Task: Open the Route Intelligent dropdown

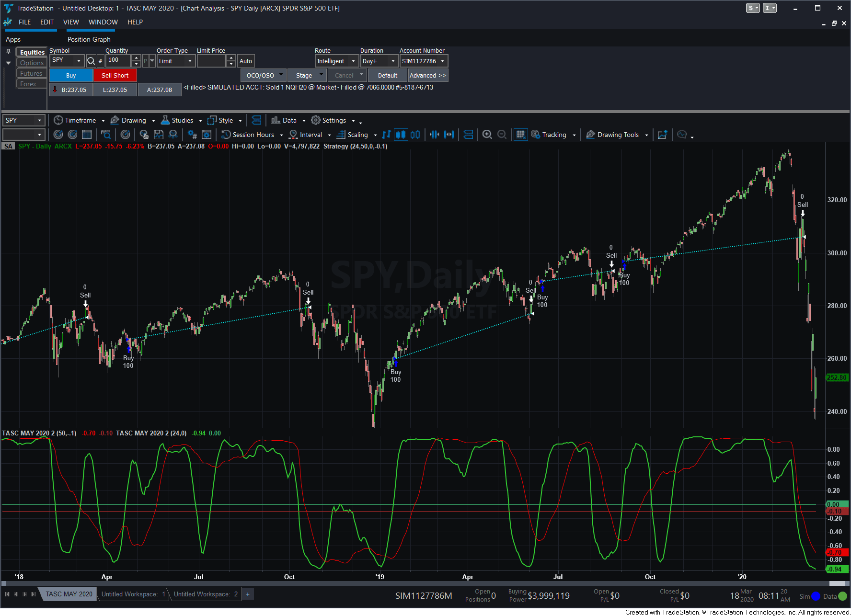Action: tap(353, 61)
